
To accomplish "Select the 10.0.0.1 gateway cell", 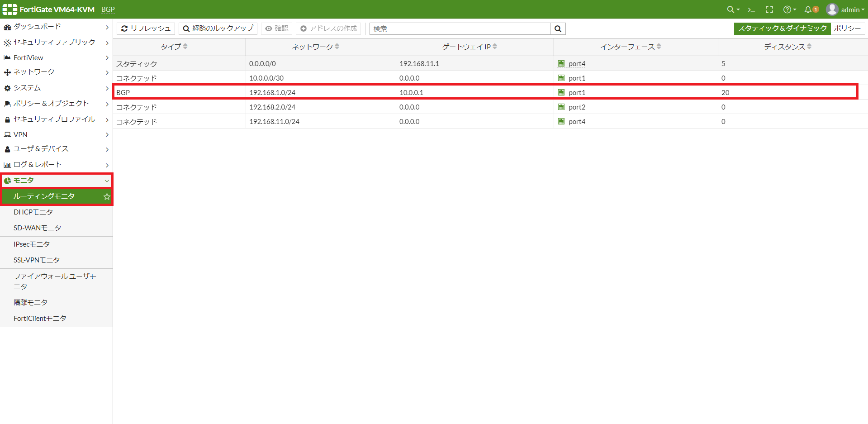I will (x=475, y=92).
